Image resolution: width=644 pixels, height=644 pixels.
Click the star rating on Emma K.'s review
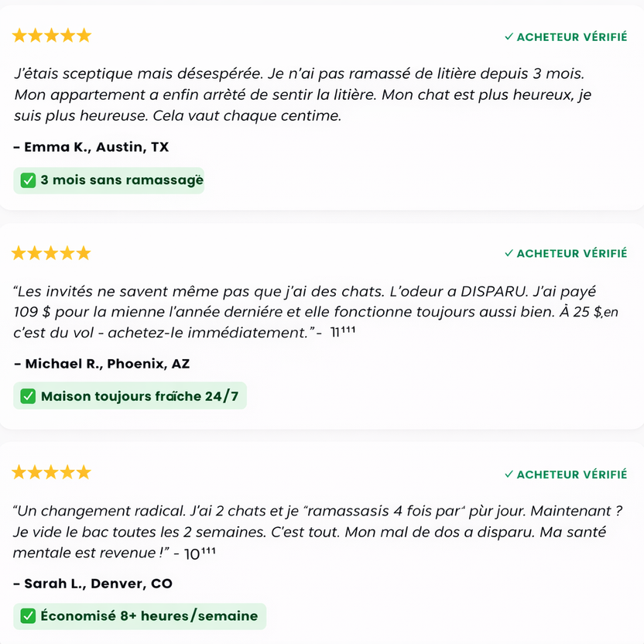[x=52, y=36]
